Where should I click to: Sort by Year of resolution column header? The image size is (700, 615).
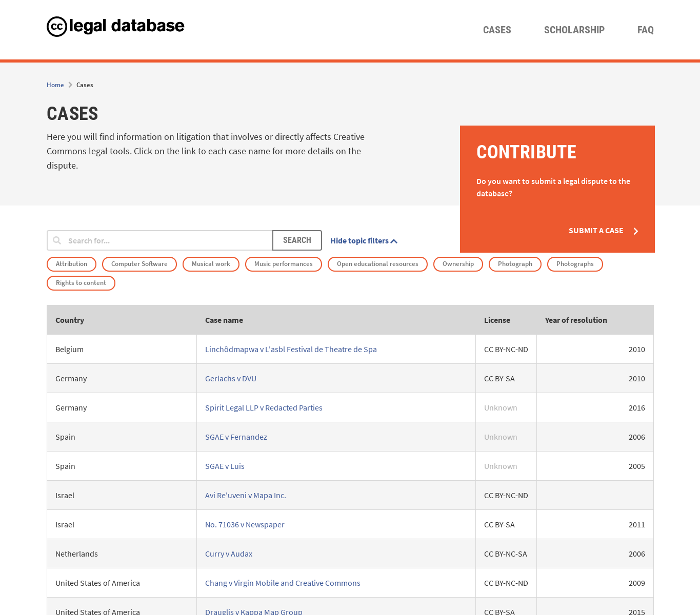575,320
